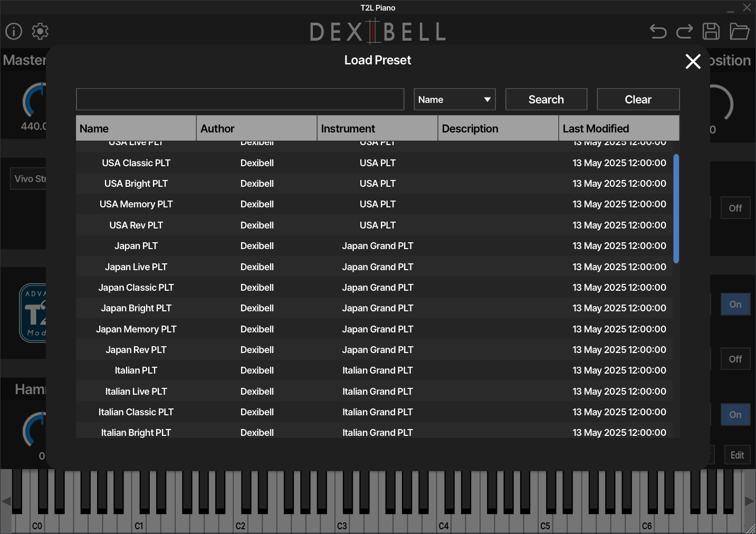756x534 pixels.
Task: Close the Load Preset dialog
Action: (x=693, y=61)
